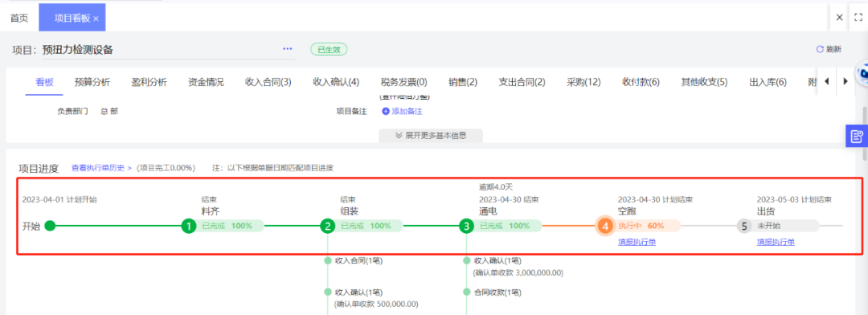The width and height of the screenshot is (868, 315).
Task: Click the 刷新 refresh button
Action: point(829,49)
